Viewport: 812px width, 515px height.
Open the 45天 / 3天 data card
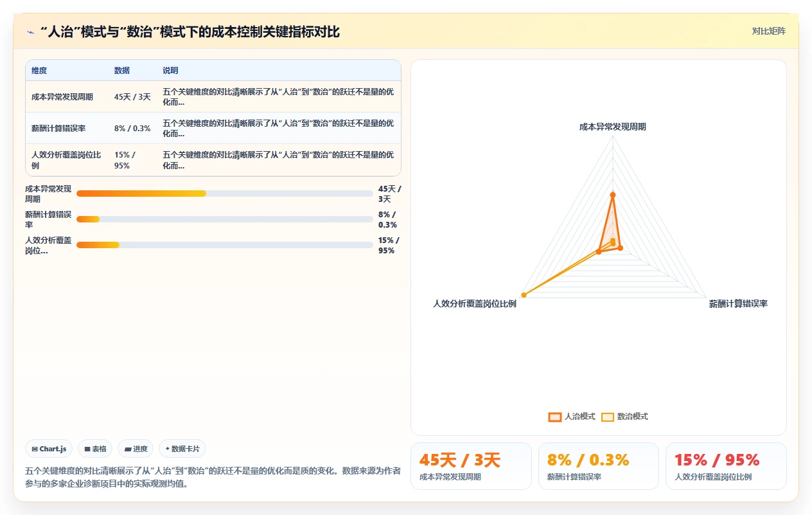(x=471, y=466)
